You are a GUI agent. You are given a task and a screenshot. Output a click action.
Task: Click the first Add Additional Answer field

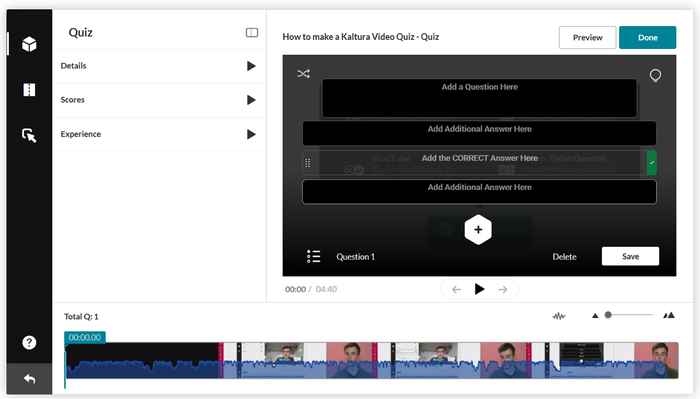(x=479, y=133)
